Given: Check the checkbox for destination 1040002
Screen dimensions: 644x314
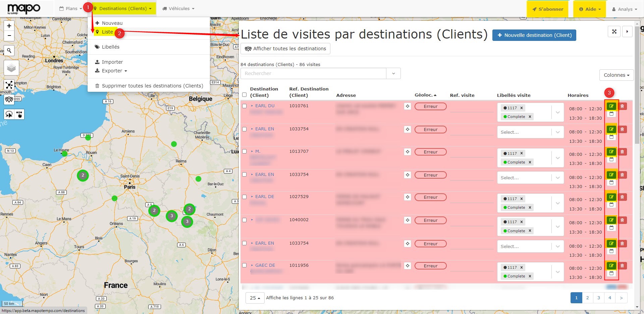Looking at the screenshot, I should tap(244, 220).
